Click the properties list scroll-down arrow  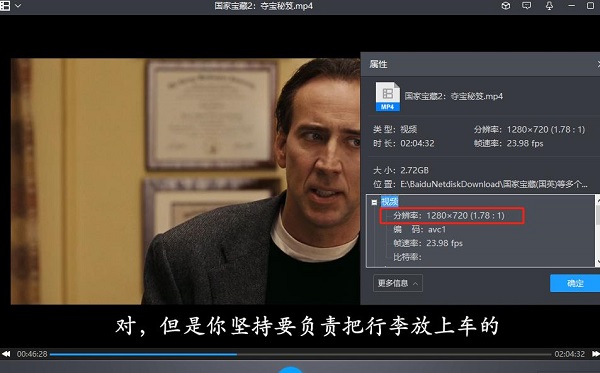point(598,263)
